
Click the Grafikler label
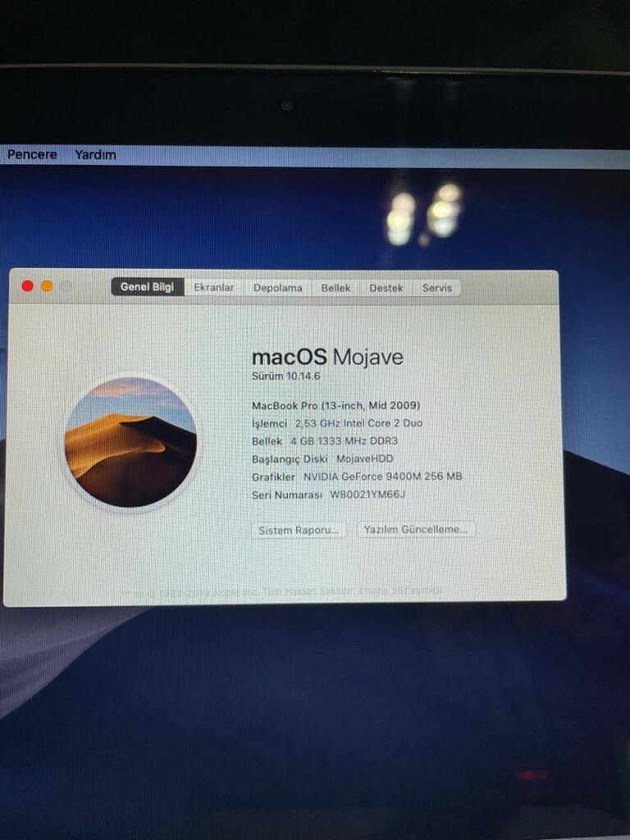click(273, 477)
